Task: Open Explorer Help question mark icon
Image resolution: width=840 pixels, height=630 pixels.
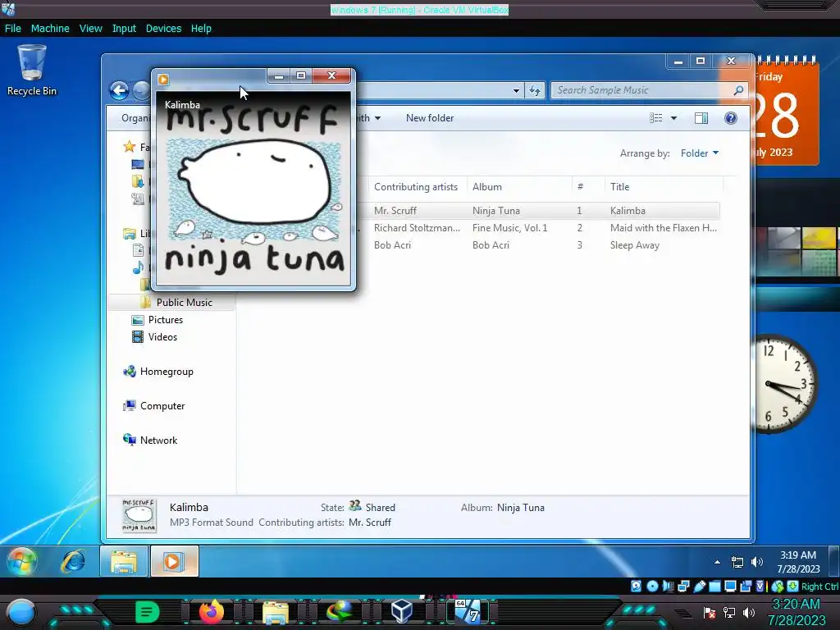Action: point(730,118)
